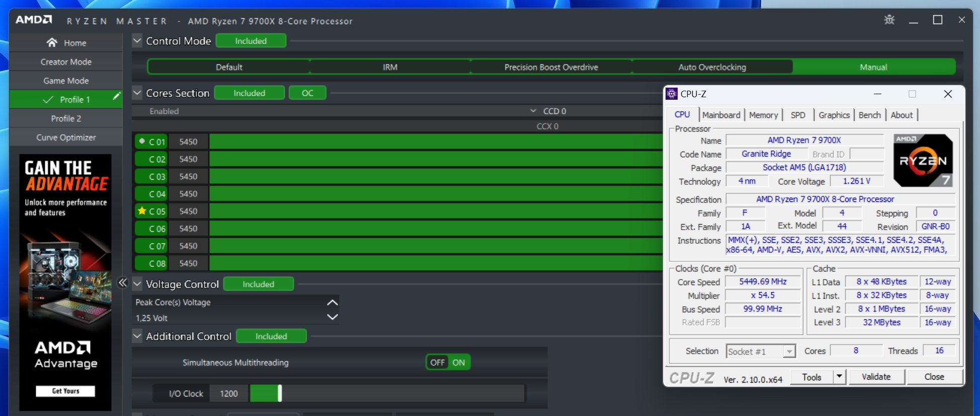Screen dimensions: 980x416
Task: Click the Threads 16 value in CPU-Z
Action: coord(939,350)
